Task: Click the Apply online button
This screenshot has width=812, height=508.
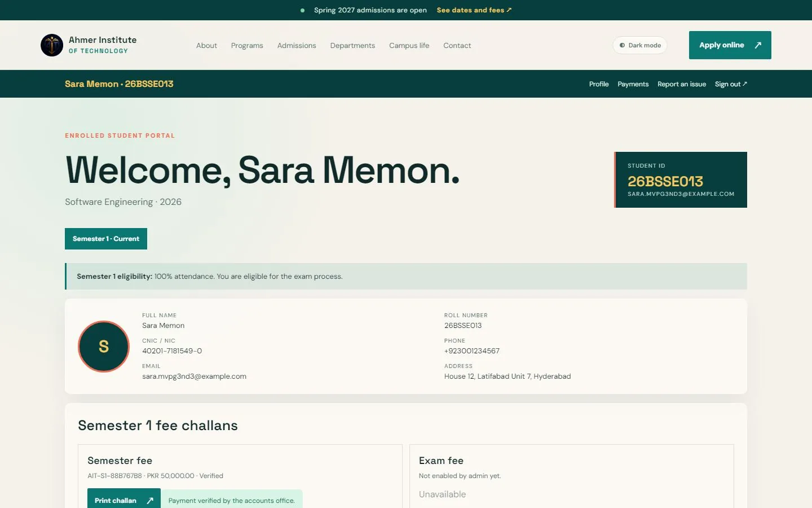Action: (x=730, y=45)
